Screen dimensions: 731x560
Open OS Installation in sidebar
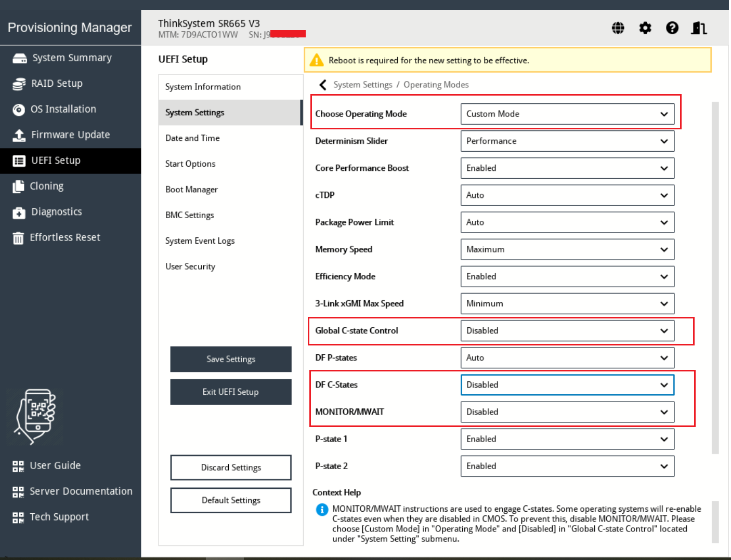(70, 110)
